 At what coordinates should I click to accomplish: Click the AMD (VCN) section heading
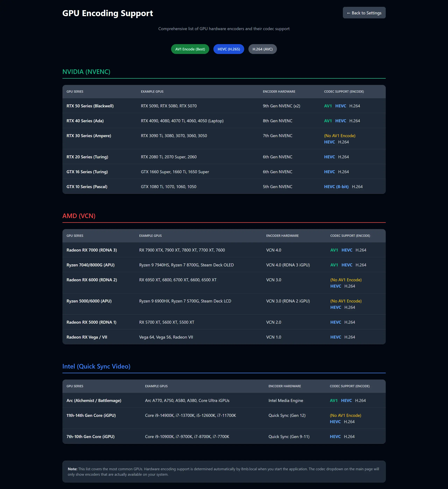[x=79, y=216]
